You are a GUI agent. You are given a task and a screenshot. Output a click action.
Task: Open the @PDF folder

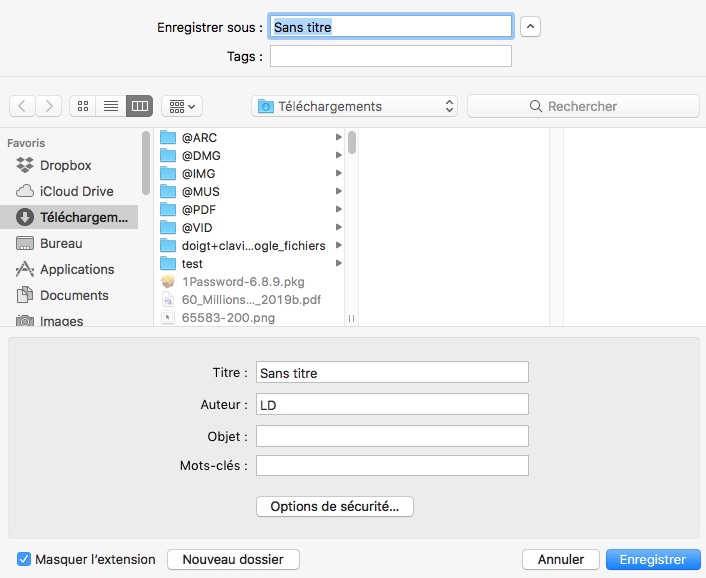198,209
